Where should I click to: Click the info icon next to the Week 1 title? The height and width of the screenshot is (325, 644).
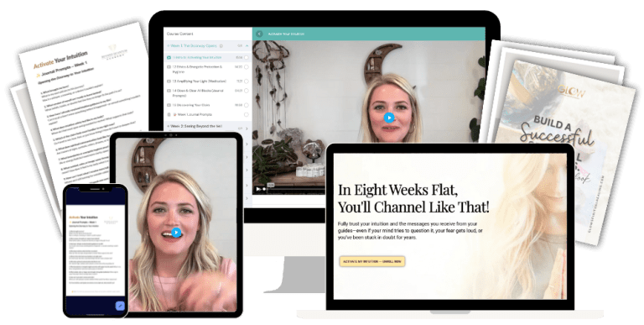point(221,46)
